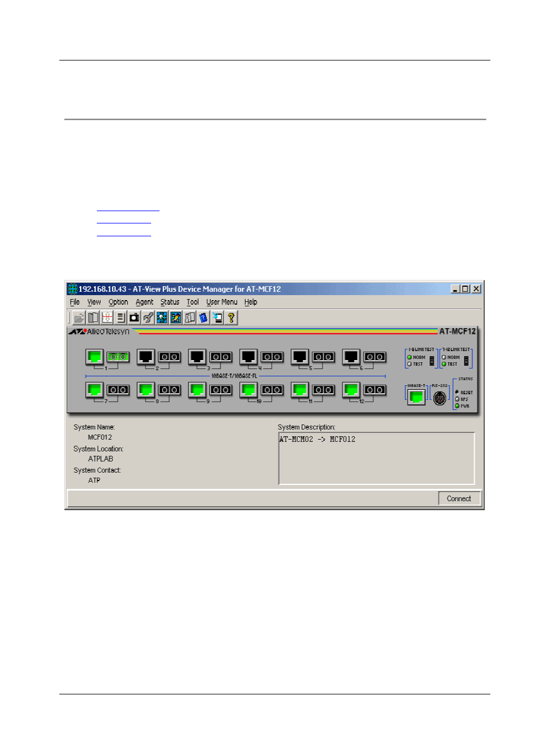
Task: Select the green RJ45 port 7
Action: click(95, 389)
